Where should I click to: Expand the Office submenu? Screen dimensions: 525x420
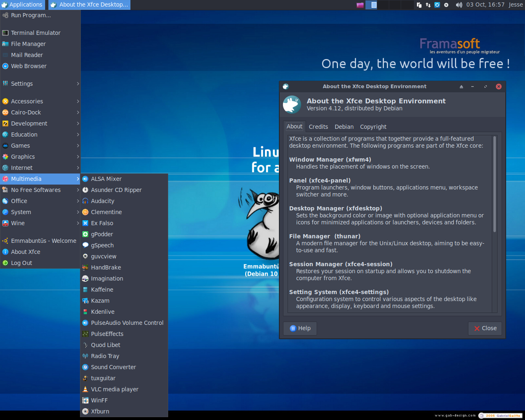pyautogui.click(x=40, y=201)
